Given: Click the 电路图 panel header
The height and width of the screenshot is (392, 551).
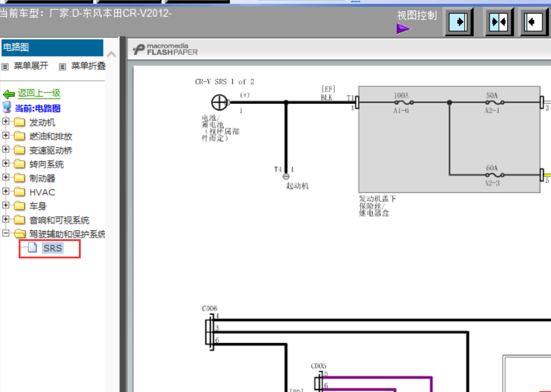Looking at the screenshot, I should (52, 47).
